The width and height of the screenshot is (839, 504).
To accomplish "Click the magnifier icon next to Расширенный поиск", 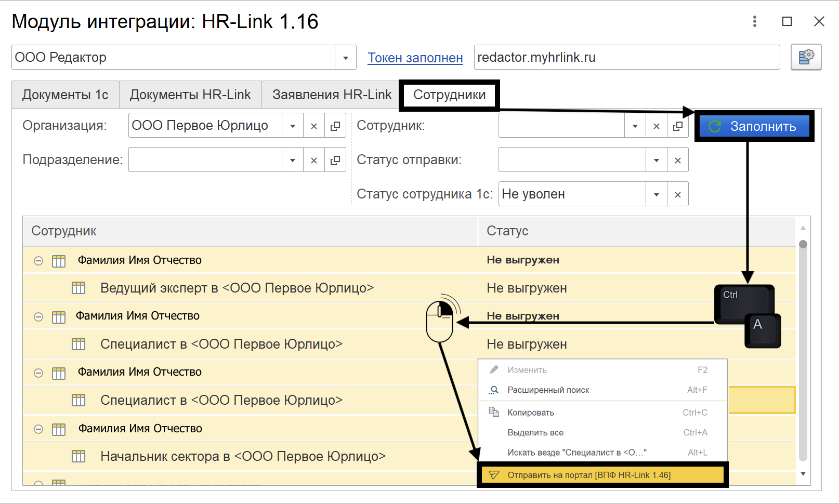I will click(x=494, y=390).
